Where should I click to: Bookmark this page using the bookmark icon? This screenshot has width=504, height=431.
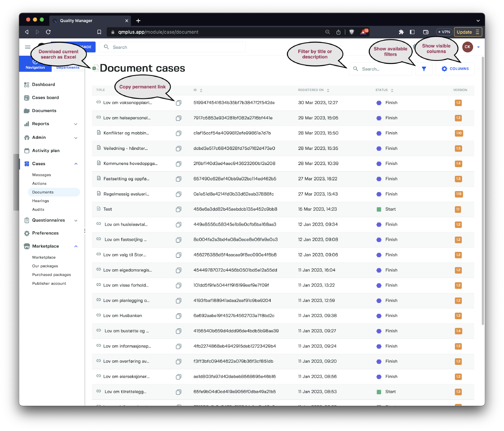(99, 32)
